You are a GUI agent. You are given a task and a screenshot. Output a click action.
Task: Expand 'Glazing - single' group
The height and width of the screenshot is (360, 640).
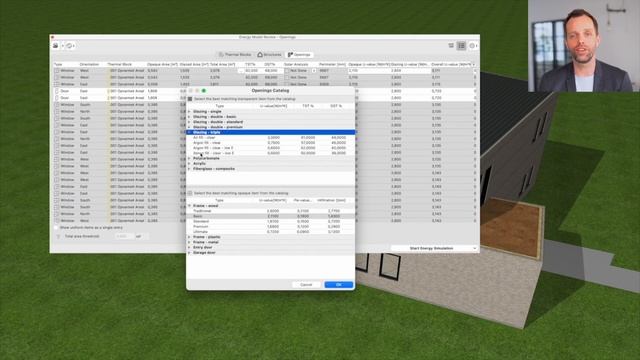tap(189, 111)
